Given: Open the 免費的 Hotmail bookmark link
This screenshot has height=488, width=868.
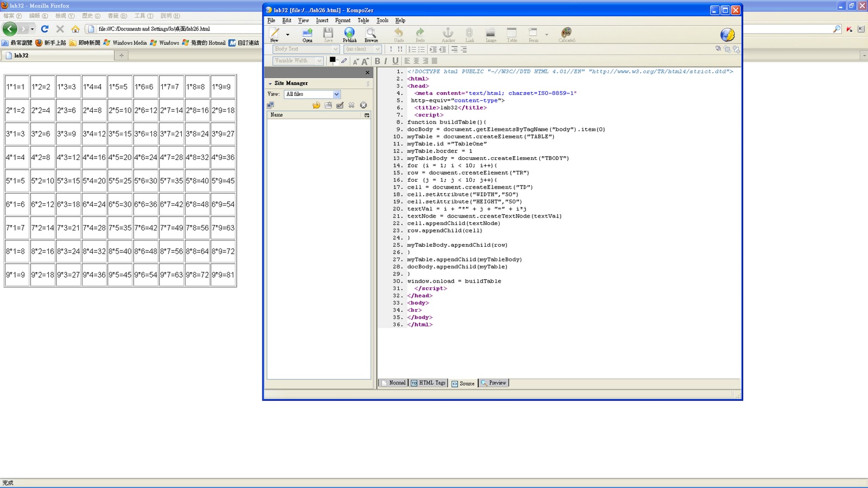Looking at the screenshot, I should 204,43.
